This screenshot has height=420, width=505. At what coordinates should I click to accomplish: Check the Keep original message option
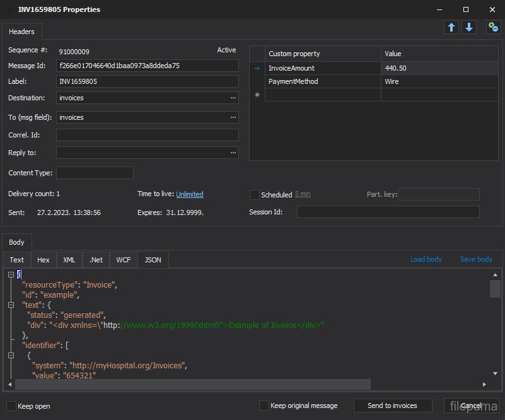(264, 405)
